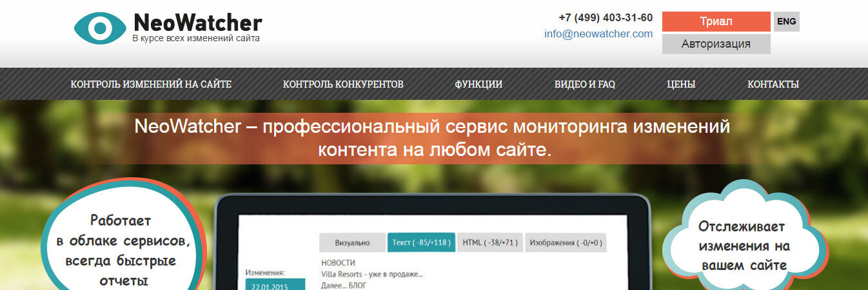Open the Цены pricing page
Image resolution: width=868 pixels, height=290 pixels.
[681, 84]
